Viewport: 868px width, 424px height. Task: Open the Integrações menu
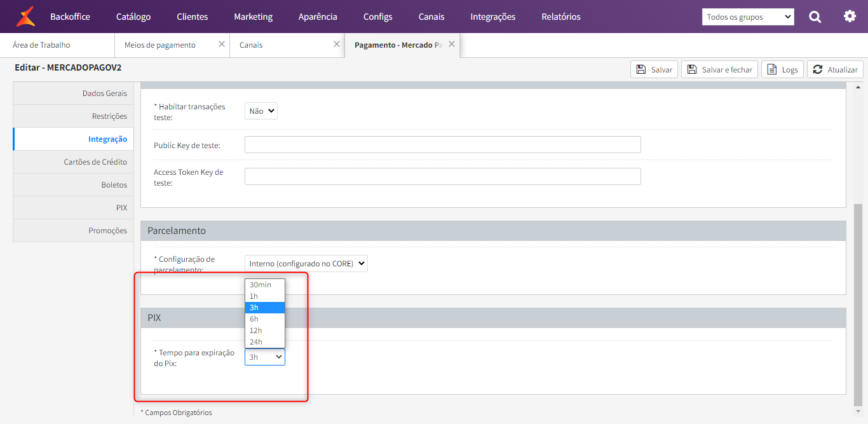click(x=493, y=17)
